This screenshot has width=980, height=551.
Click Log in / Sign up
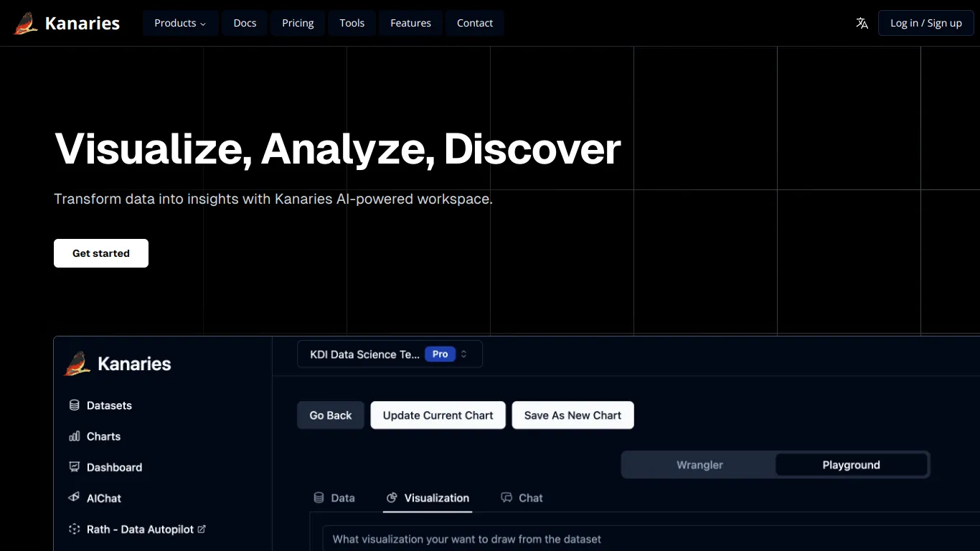tap(926, 23)
